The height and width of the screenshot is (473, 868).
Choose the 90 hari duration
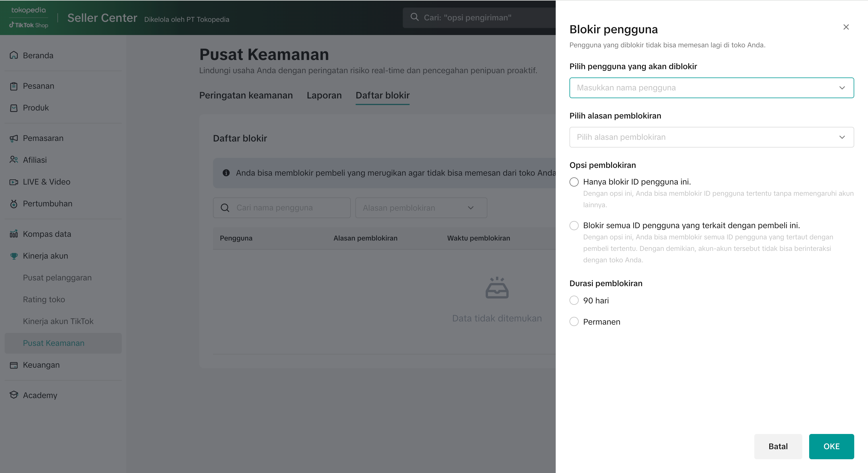click(x=574, y=301)
